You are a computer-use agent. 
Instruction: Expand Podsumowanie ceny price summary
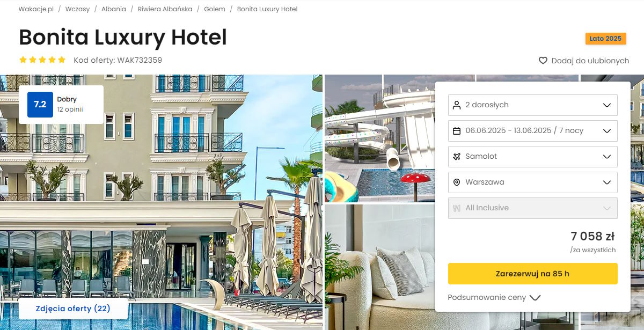coord(494,297)
